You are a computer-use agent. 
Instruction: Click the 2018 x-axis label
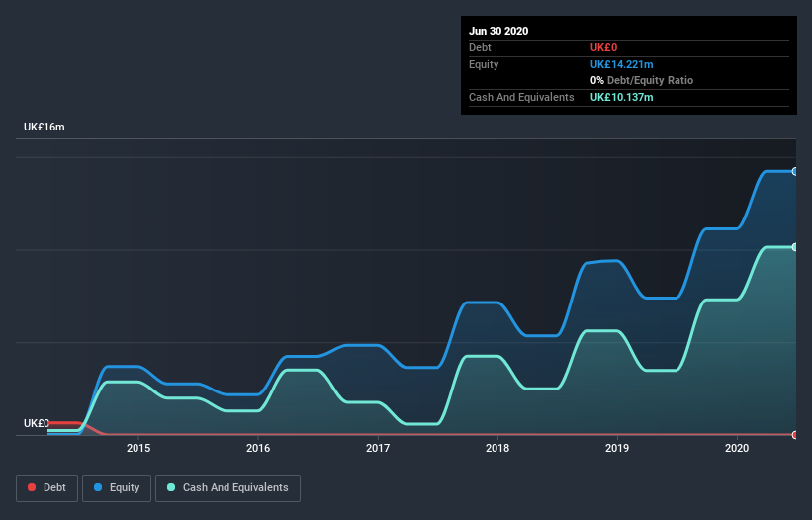point(497,448)
